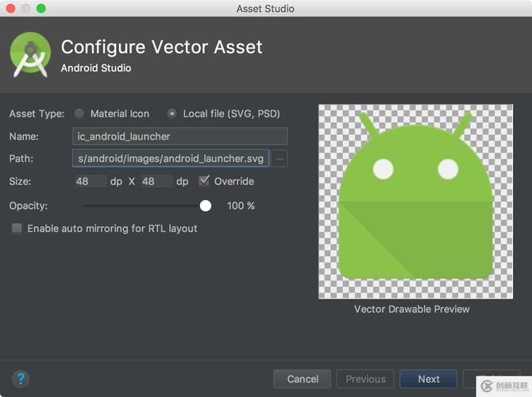Select Local file (SVG, PSD) option

(172, 114)
